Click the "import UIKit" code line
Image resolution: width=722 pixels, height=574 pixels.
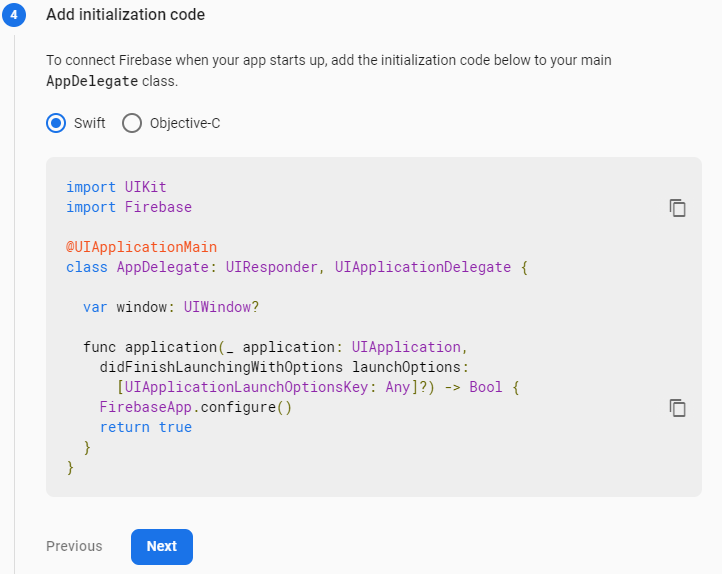tap(116, 187)
